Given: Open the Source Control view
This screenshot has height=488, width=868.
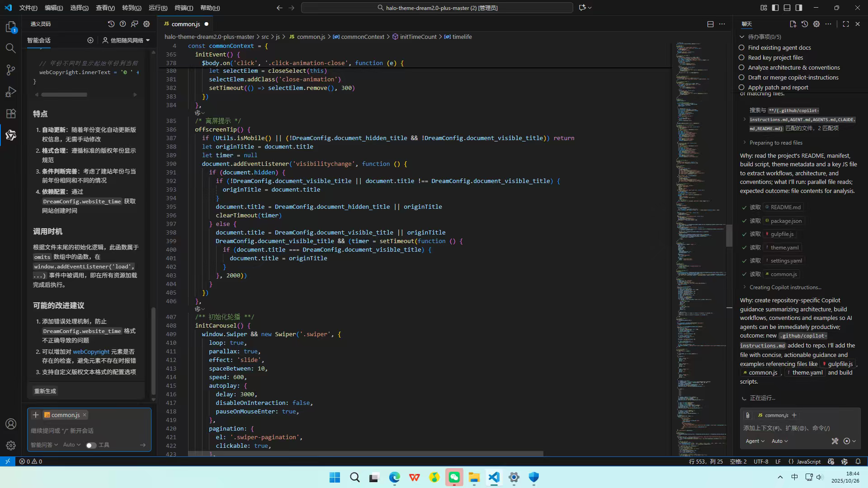Looking at the screenshot, I should click(11, 70).
